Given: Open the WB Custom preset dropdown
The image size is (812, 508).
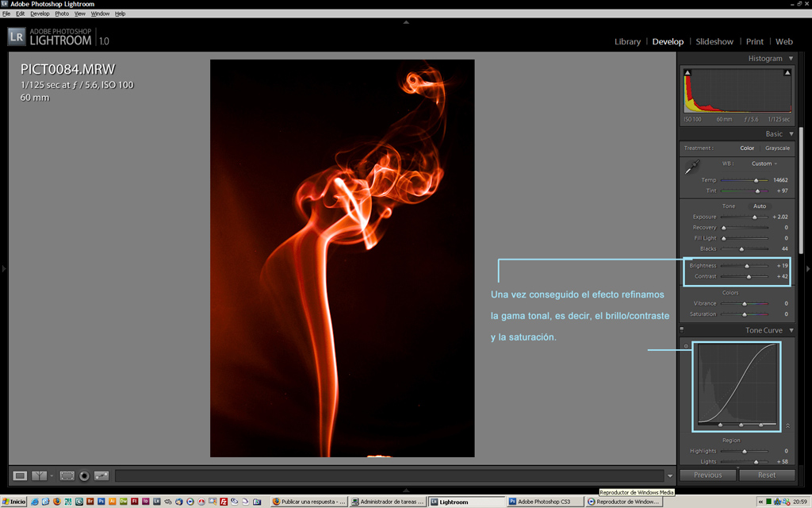Looking at the screenshot, I should pyautogui.click(x=764, y=164).
